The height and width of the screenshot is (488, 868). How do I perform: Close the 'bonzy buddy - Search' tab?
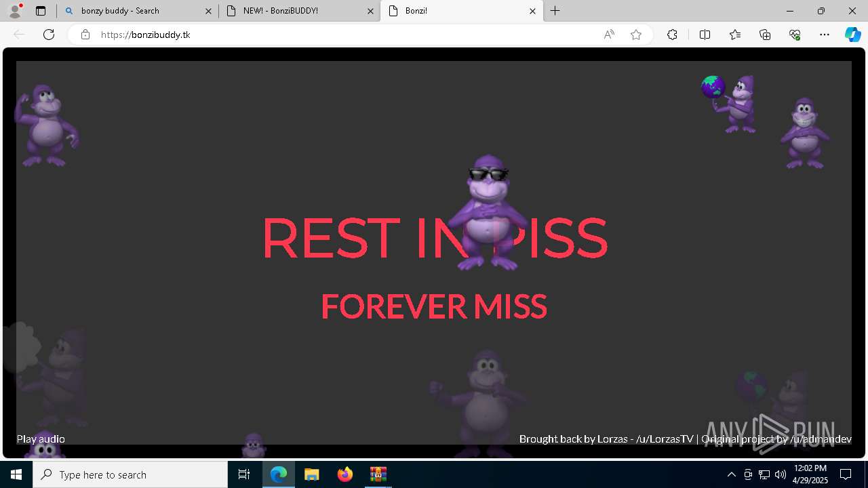[209, 11]
